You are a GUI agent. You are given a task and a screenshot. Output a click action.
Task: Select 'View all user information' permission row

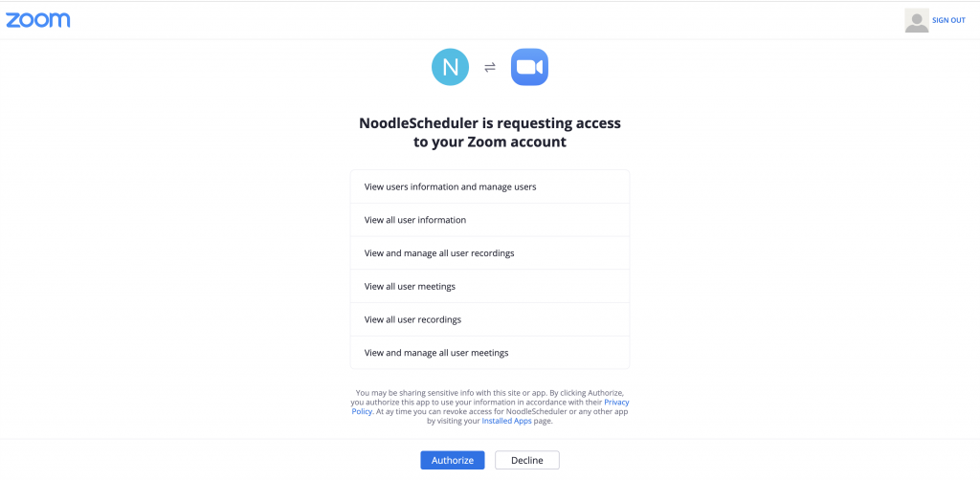(490, 220)
